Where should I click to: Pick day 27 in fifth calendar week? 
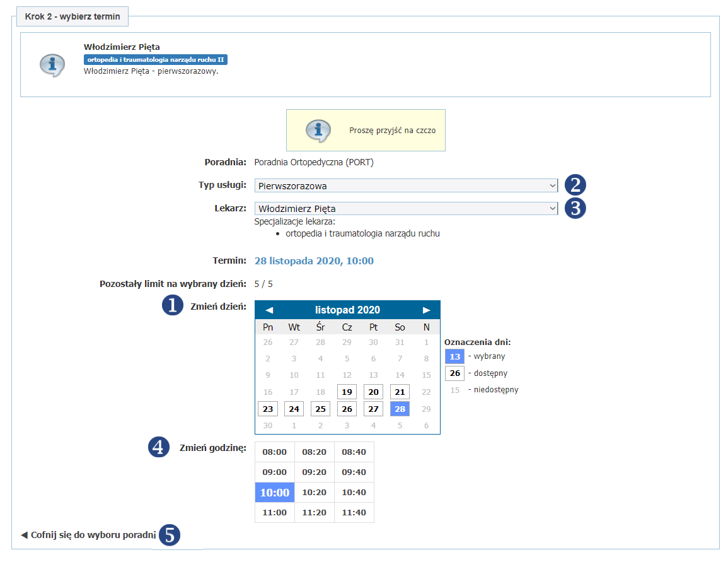click(373, 409)
